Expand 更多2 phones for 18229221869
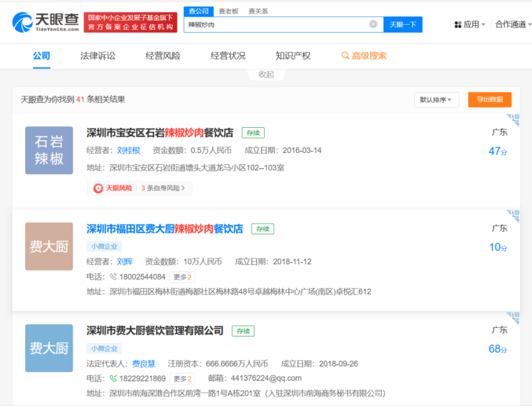532x406 pixels. pos(182,379)
